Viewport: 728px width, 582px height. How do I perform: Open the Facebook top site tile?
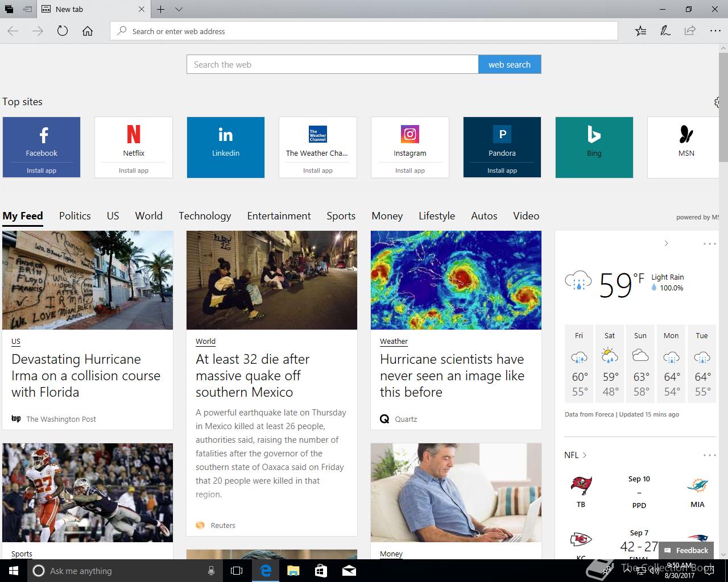click(42, 147)
